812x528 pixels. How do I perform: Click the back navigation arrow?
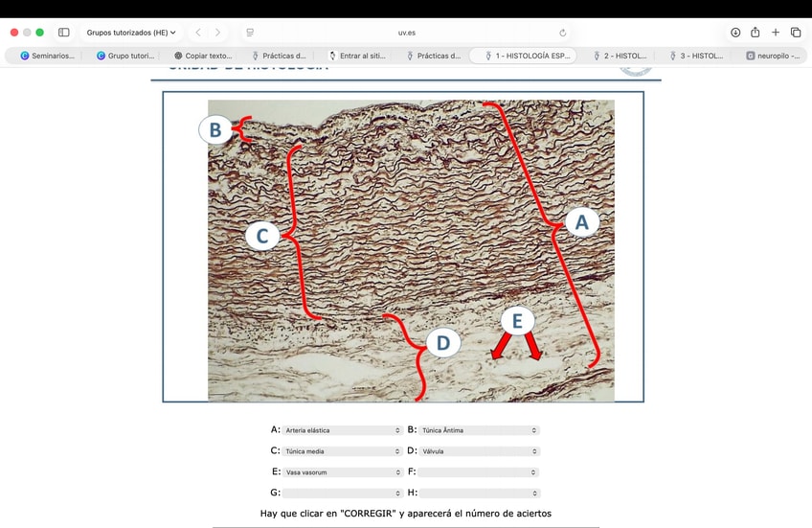[x=197, y=32]
